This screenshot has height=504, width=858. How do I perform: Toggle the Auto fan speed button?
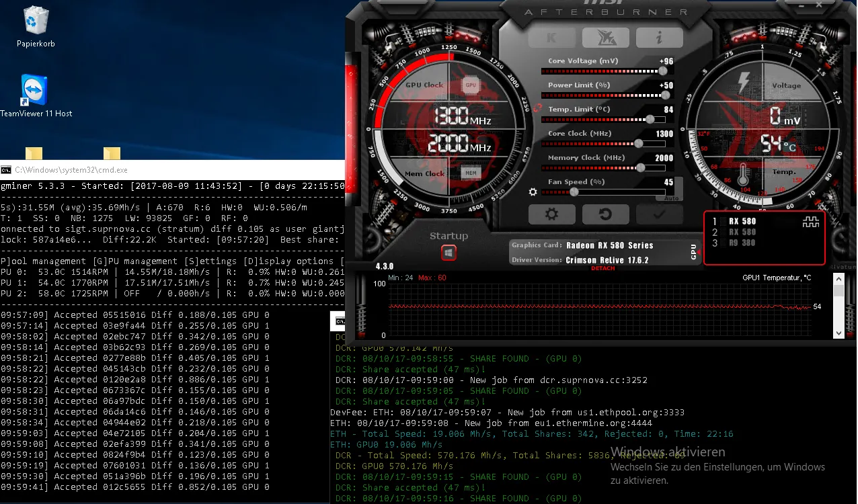click(670, 199)
